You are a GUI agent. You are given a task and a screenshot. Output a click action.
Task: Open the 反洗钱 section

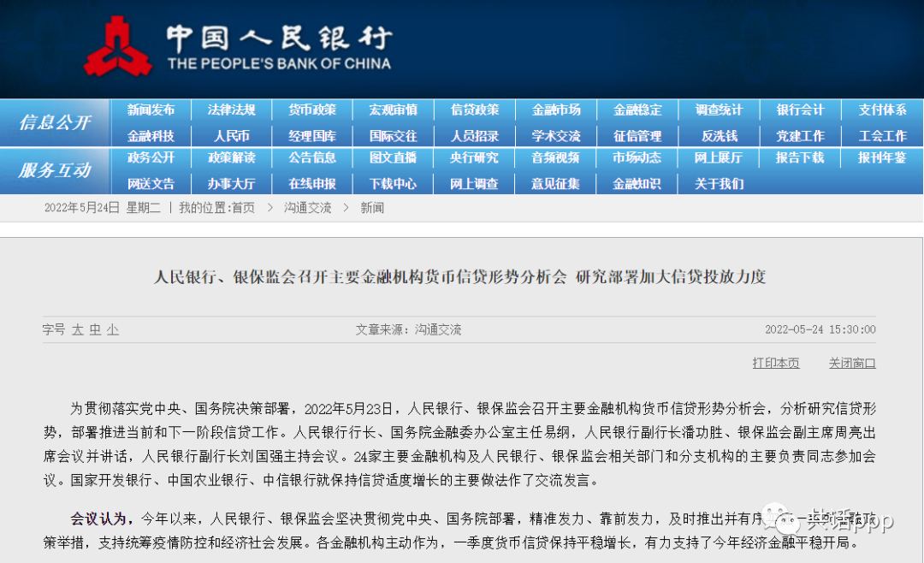pos(719,136)
